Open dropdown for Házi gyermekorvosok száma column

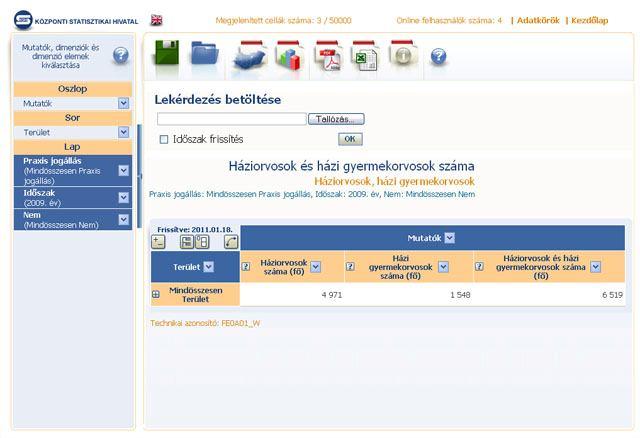pyautogui.click(x=443, y=267)
